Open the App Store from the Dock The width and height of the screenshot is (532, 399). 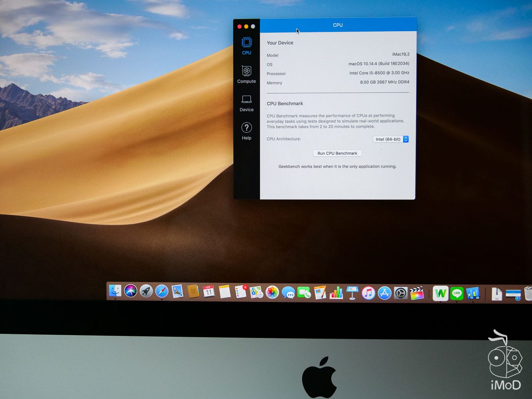pos(385,293)
